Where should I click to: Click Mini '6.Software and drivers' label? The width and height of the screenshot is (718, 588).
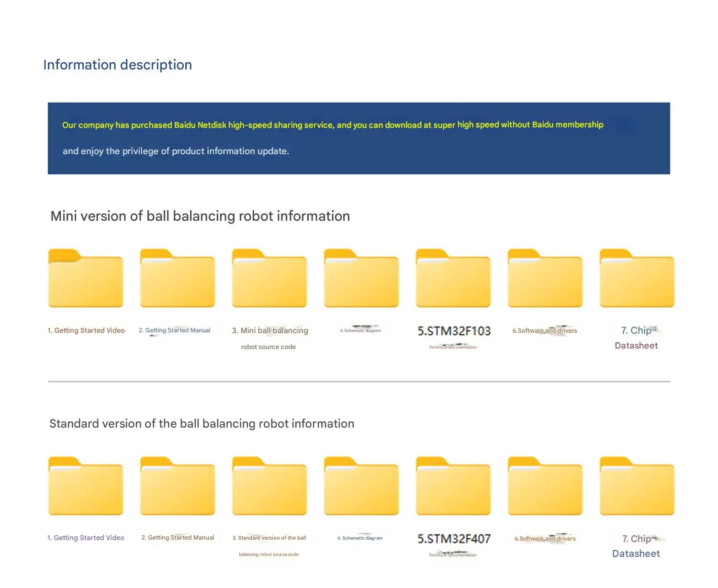(545, 330)
